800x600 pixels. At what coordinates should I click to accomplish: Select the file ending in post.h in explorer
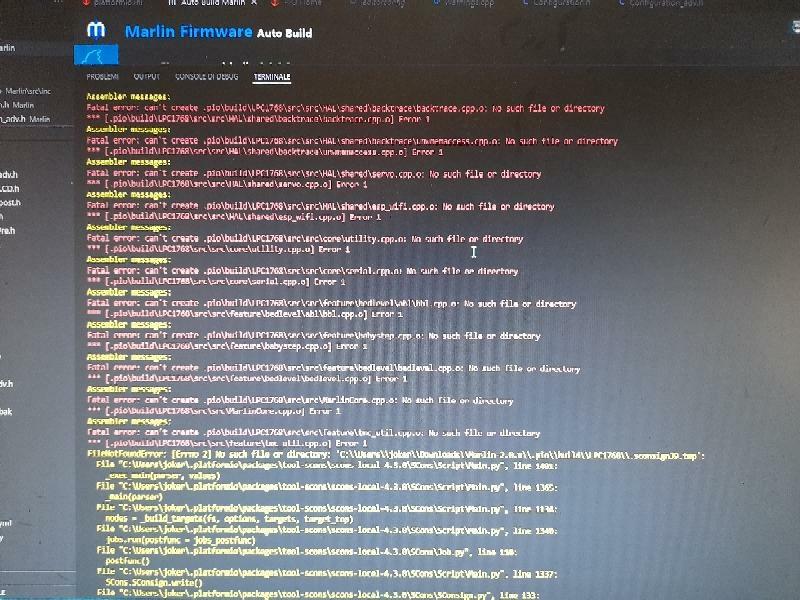10,203
